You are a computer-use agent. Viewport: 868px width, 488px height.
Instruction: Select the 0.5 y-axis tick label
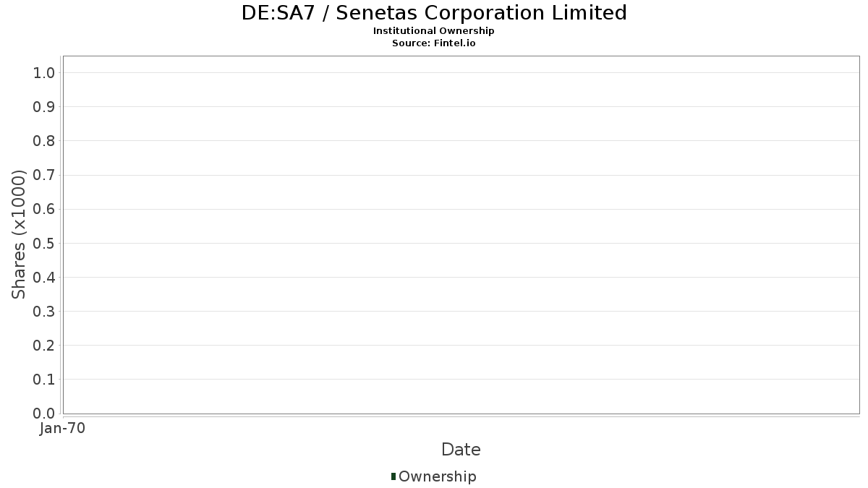[x=44, y=244]
